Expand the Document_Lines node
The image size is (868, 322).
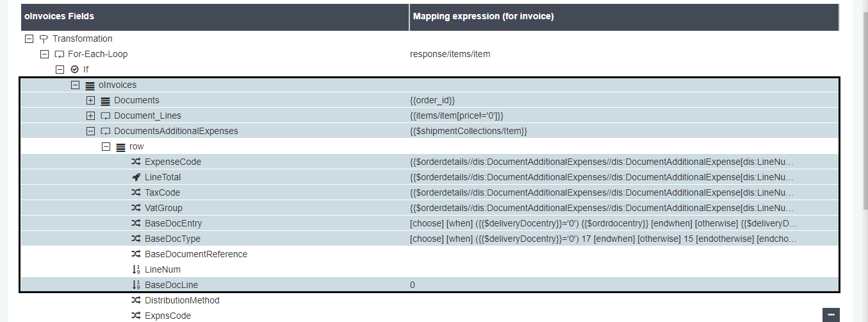[x=90, y=115]
